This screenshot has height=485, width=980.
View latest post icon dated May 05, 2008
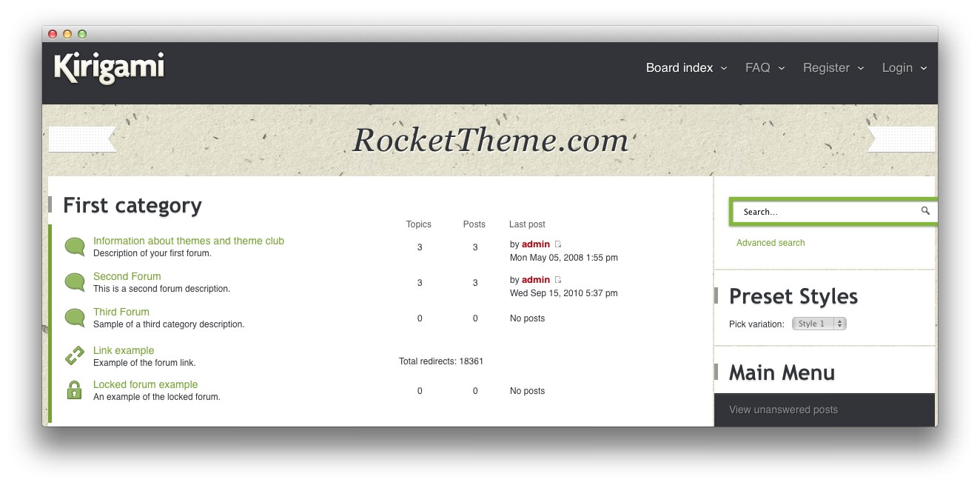point(558,244)
